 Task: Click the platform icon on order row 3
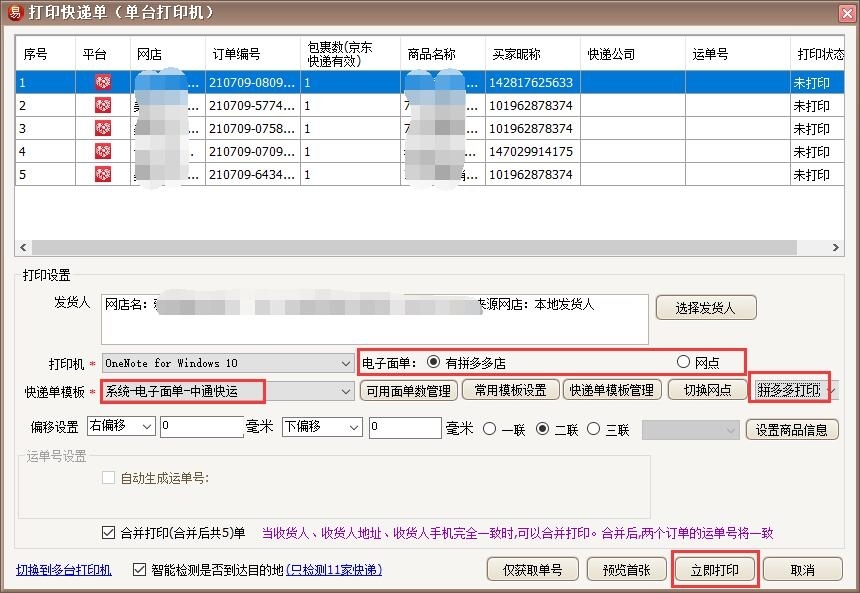[x=100, y=128]
